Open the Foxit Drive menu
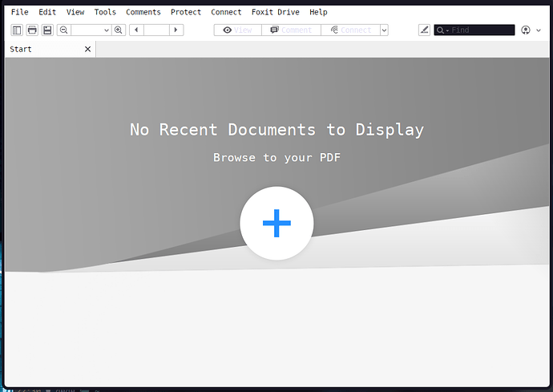The height and width of the screenshot is (392, 553). [276, 12]
